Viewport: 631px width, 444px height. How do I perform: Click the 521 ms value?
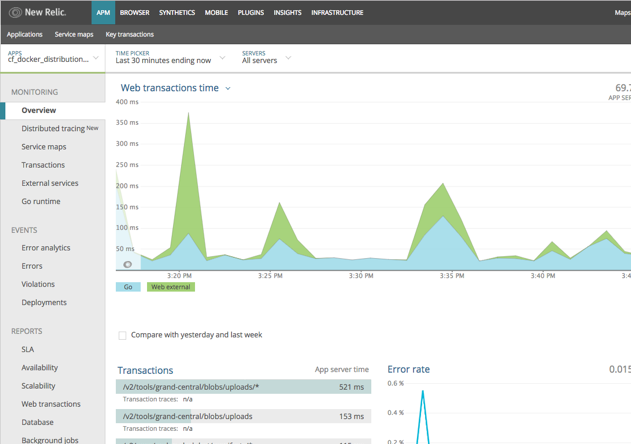(351, 387)
